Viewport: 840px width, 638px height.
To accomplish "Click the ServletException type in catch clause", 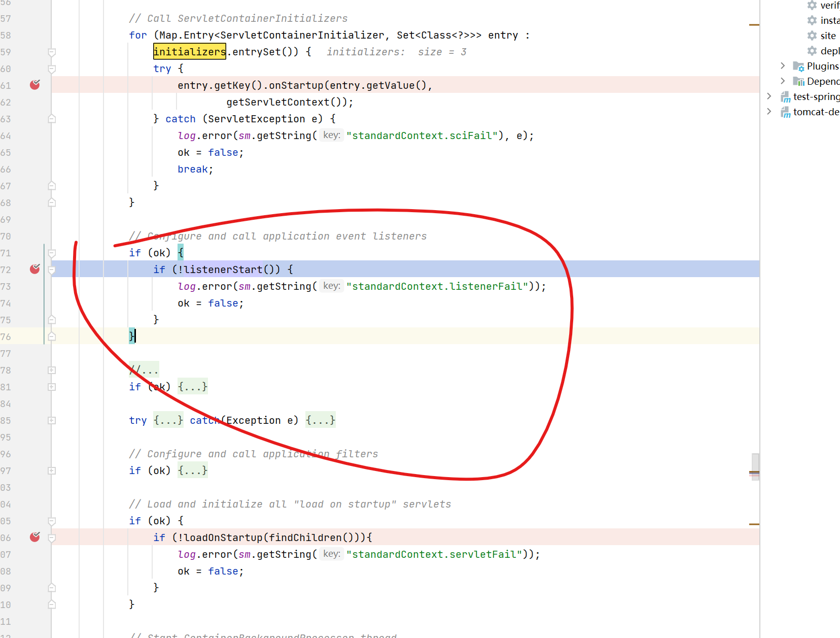I will point(257,119).
